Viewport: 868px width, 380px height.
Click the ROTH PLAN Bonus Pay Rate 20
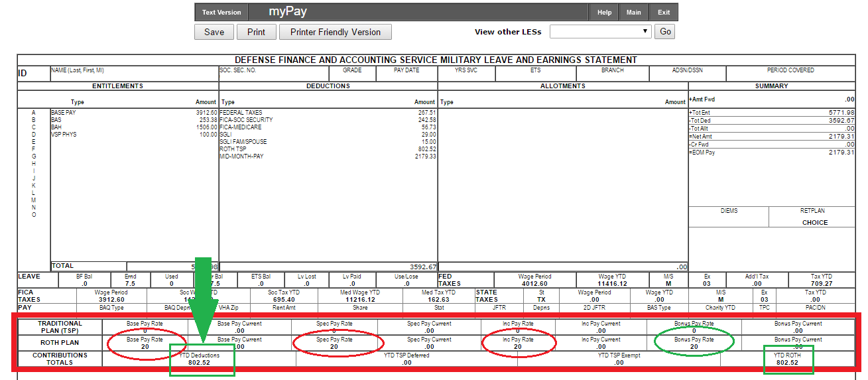coord(694,346)
